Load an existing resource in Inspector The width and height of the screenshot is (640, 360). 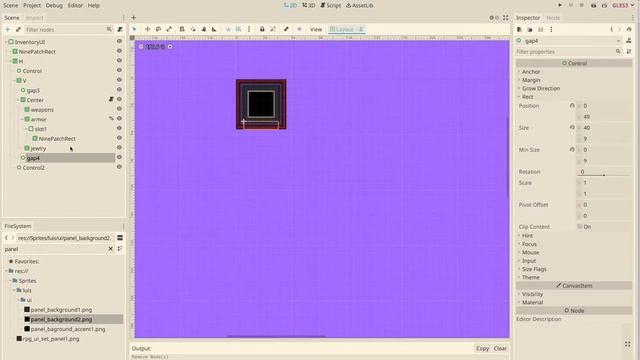530,29
